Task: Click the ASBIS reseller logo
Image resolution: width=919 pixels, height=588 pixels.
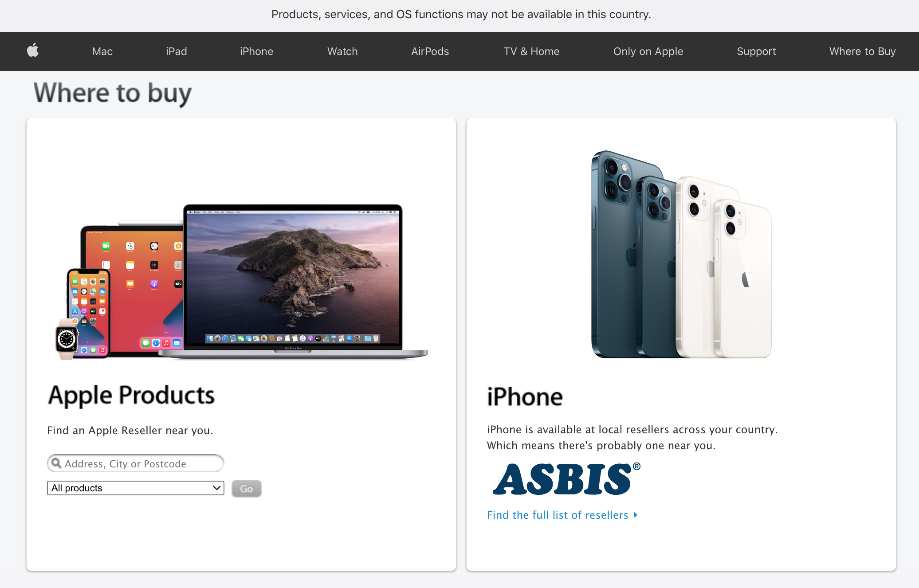Action: click(566, 479)
